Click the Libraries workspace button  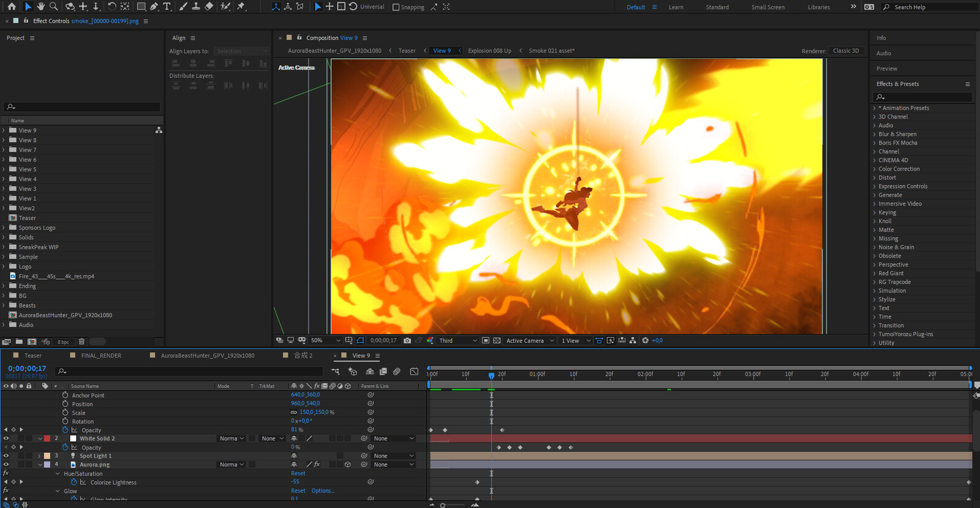point(818,7)
